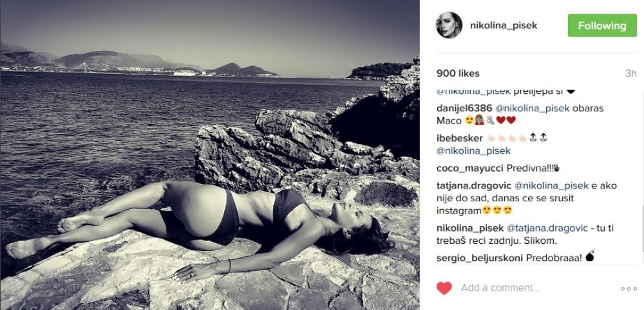Open the 900 likes list
644x310 pixels.
point(458,73)
